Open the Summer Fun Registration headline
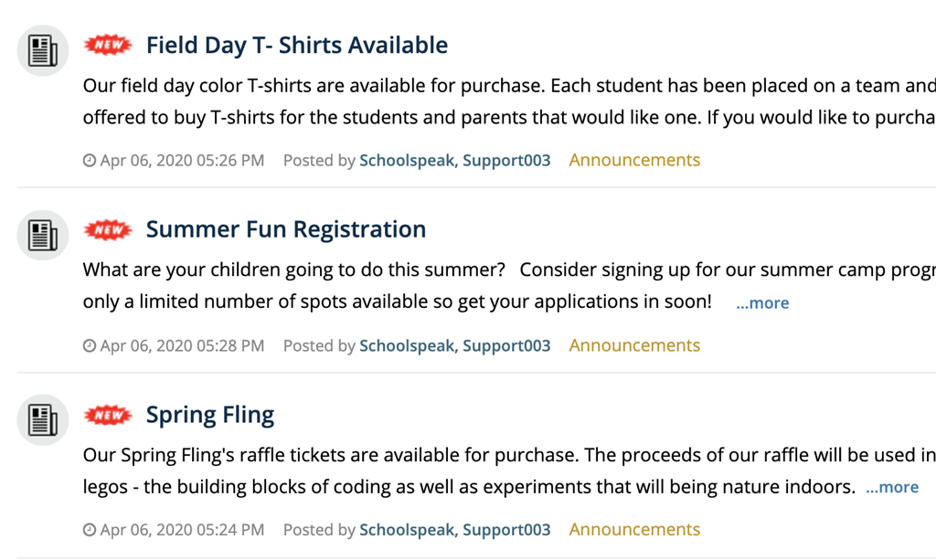 pos(285,229)
